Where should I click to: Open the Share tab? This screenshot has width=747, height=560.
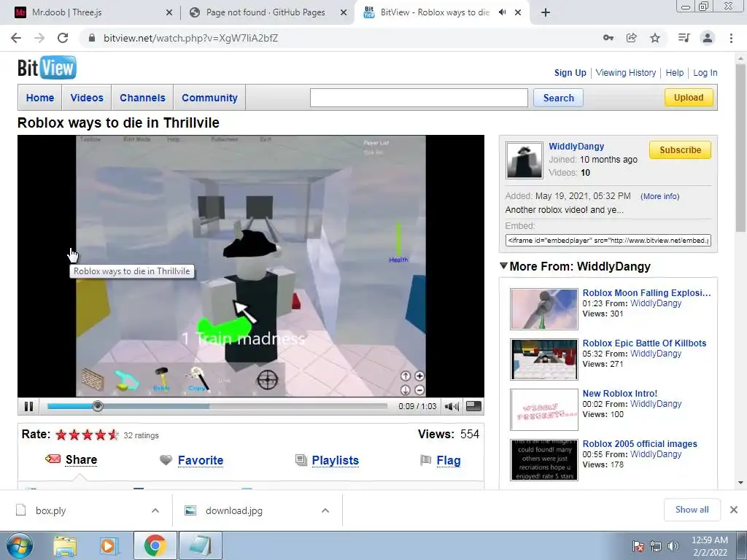click(x=81, y=459)
